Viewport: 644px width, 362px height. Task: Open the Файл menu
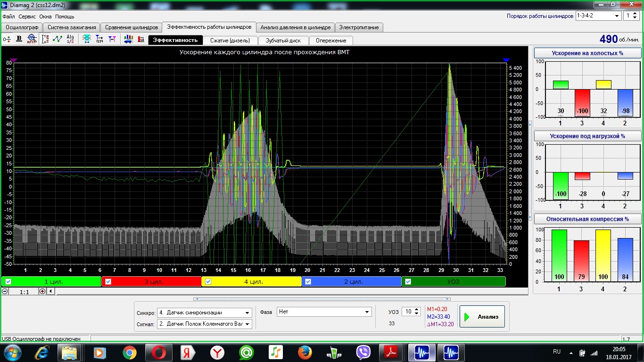[x=8, y=16]
